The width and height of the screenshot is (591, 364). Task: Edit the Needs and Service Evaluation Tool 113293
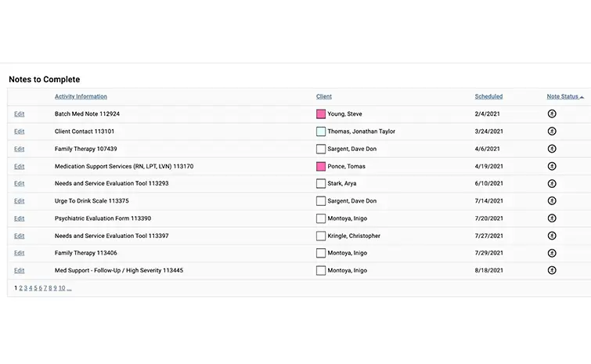tap(19, 184)
